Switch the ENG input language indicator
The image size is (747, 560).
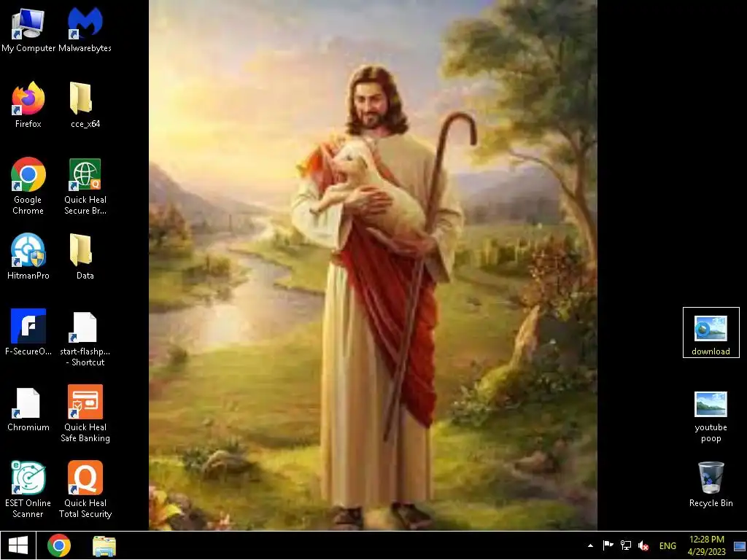coord(667,545)
